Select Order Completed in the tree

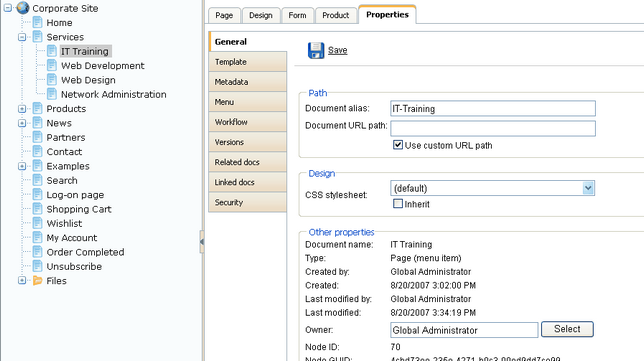[x=85, y=252]
